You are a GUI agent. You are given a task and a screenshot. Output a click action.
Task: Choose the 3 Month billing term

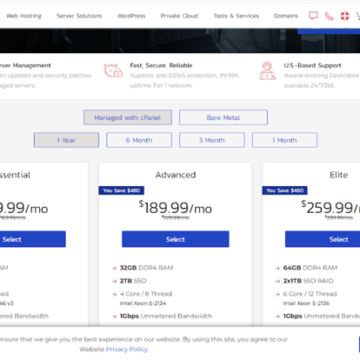tap(212, 140)
